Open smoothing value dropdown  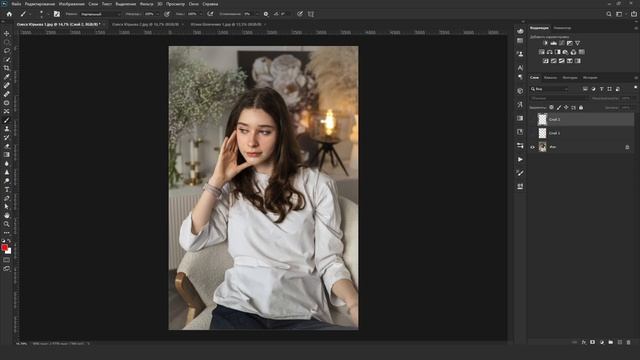tap(256, 14)
